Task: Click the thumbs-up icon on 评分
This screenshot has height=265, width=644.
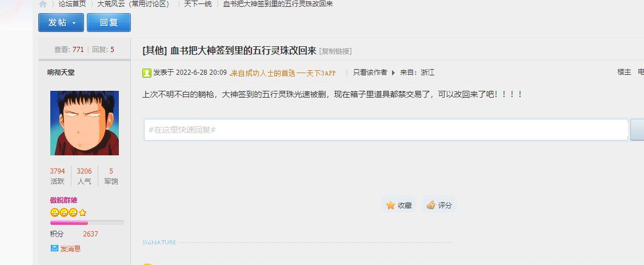Action: 431,205
